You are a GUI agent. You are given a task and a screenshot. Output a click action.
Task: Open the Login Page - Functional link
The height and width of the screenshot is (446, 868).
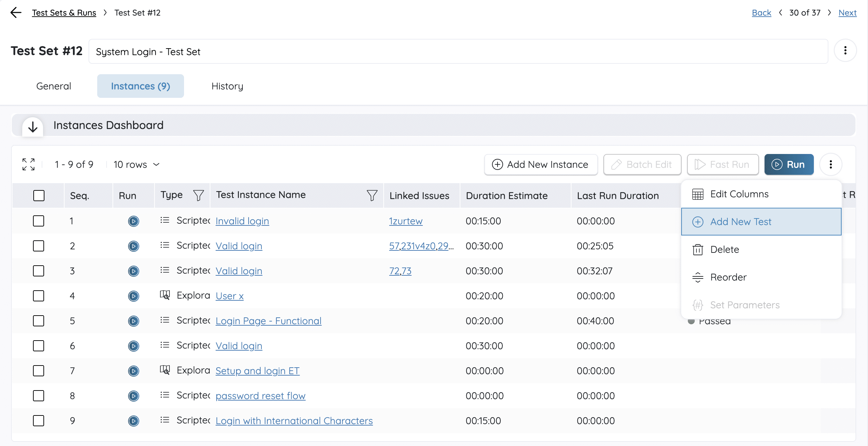(x=268, y=321)
